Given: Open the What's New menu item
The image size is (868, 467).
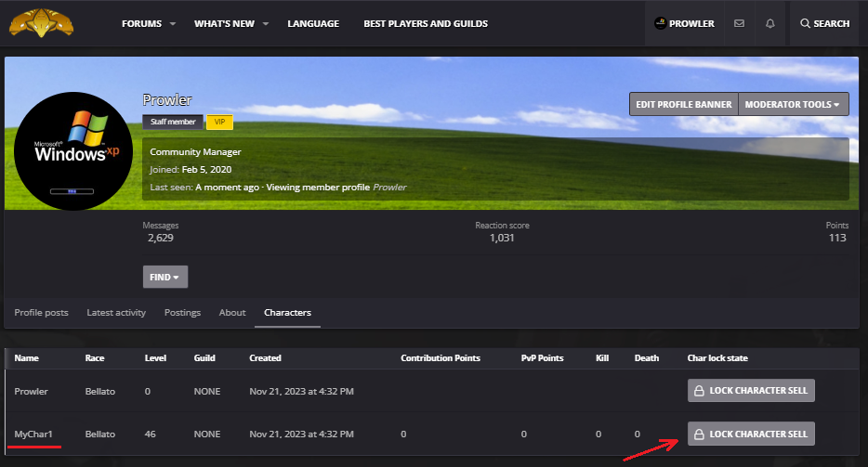Looking at the screenshot, I should click(x=224, y=24).
